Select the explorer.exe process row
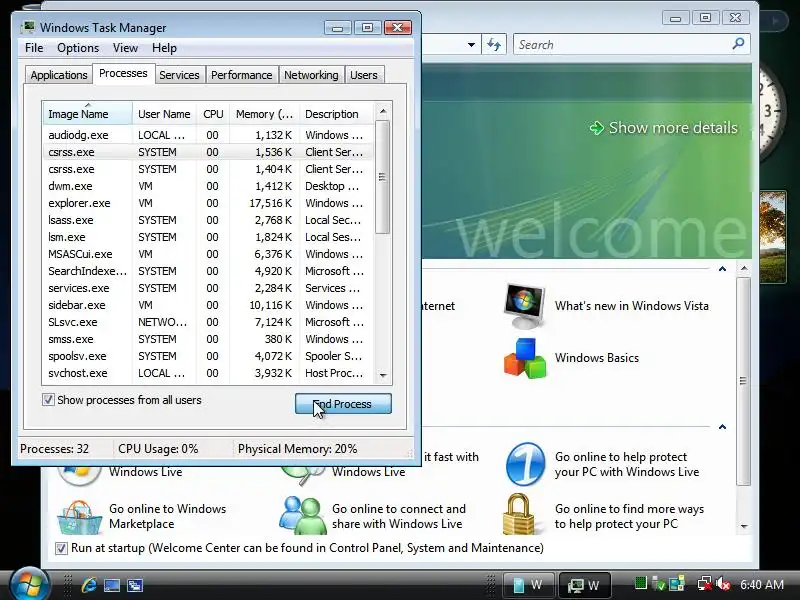800x600 pixels. click(x=208, y=203)
